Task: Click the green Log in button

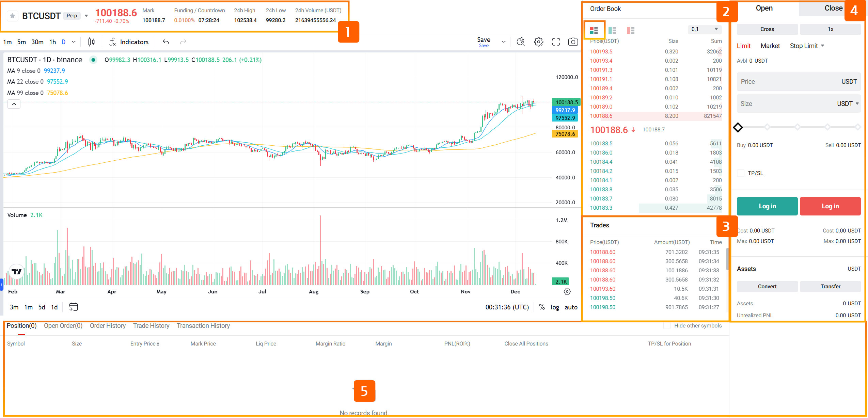Action: tap(767, 206)
